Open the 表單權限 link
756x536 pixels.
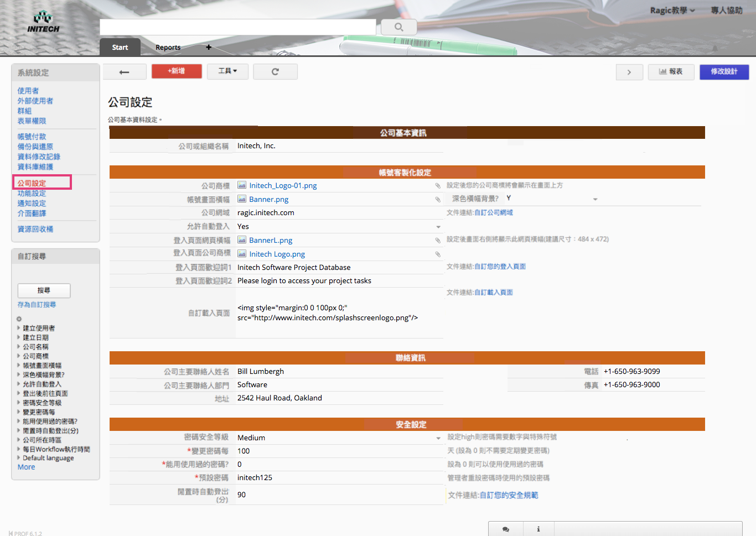pyautogui.click(x=32, y=121)
